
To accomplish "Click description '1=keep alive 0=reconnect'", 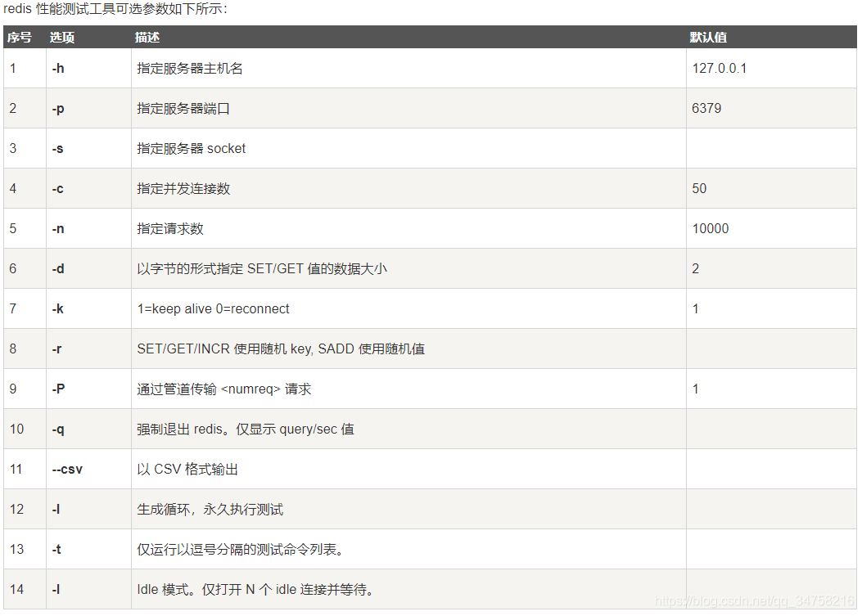I will (x=213, y=309).
